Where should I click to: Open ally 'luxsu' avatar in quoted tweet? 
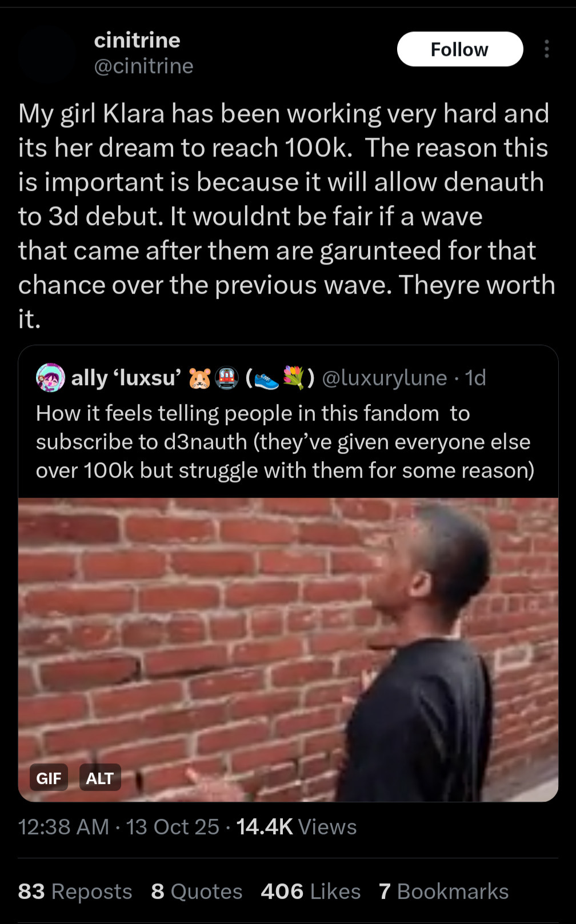pos(50,378)
